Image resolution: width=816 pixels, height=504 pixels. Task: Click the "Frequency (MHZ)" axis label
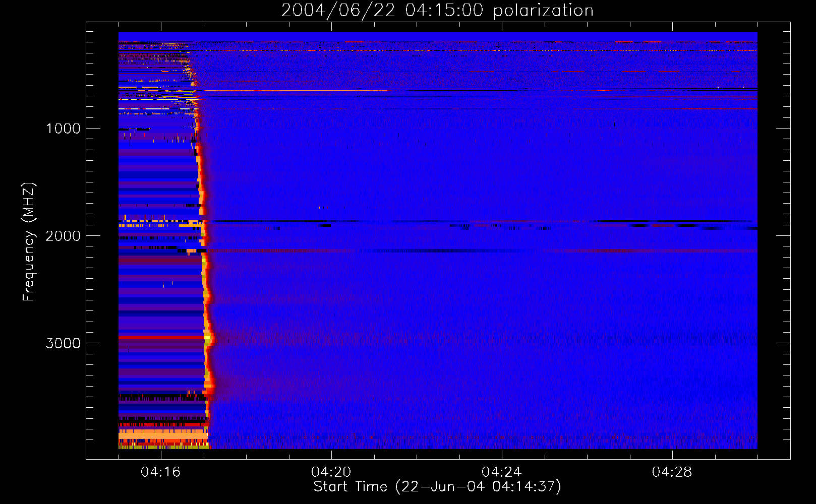[29, 242]
